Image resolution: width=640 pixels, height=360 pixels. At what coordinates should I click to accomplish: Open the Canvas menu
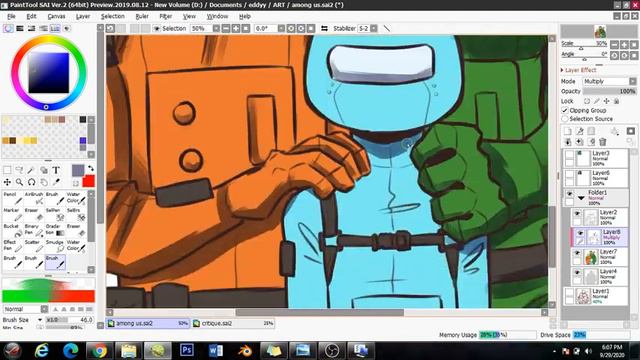56,16
